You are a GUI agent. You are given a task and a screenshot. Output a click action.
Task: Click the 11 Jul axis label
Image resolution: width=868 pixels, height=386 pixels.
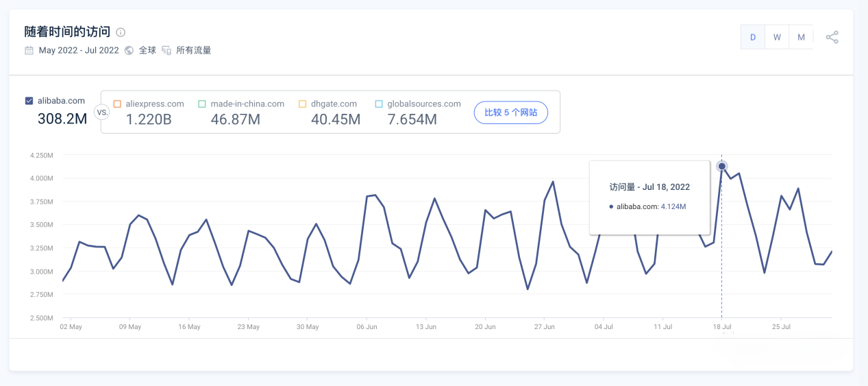(x=662, y=327)
